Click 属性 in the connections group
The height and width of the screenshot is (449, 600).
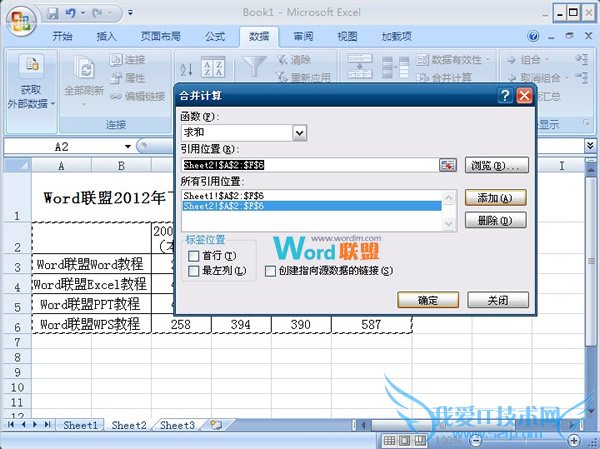127,78
